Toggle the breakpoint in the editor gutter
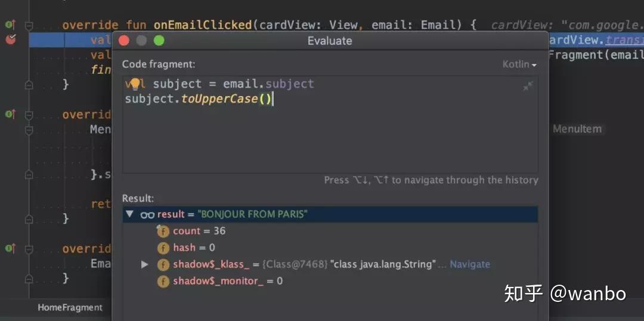 (10, 40)
